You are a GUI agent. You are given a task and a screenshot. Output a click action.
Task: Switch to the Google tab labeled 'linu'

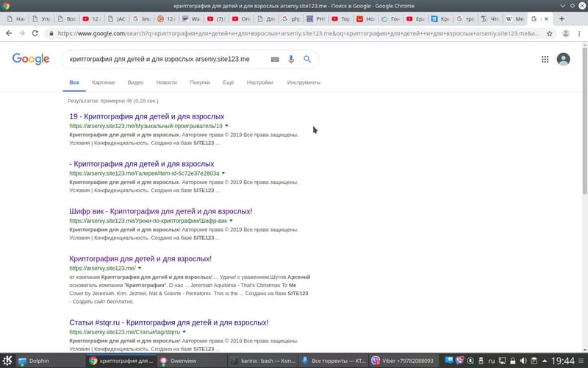click(141, 19)
